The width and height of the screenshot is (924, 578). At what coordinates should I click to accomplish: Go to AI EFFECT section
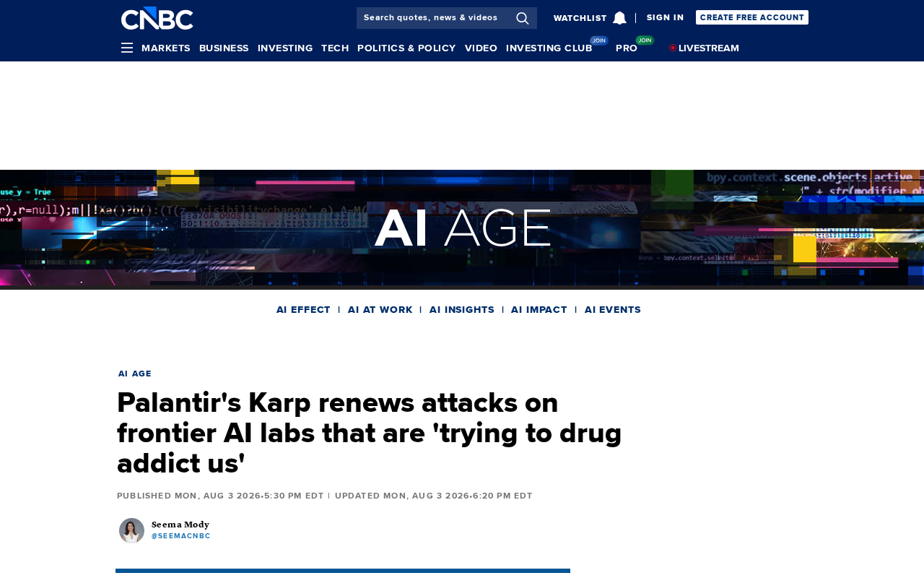(303, 309)
